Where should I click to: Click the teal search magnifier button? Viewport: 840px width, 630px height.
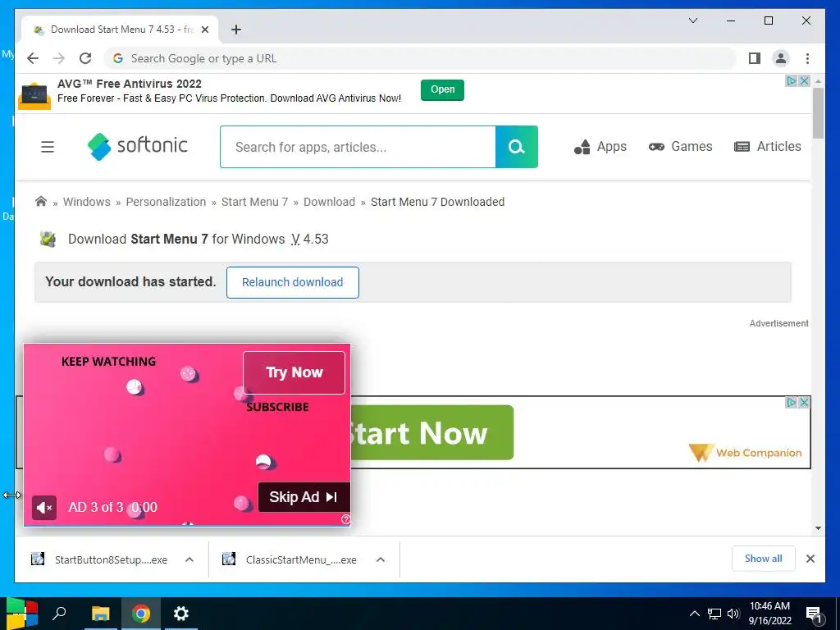(517, 147)
